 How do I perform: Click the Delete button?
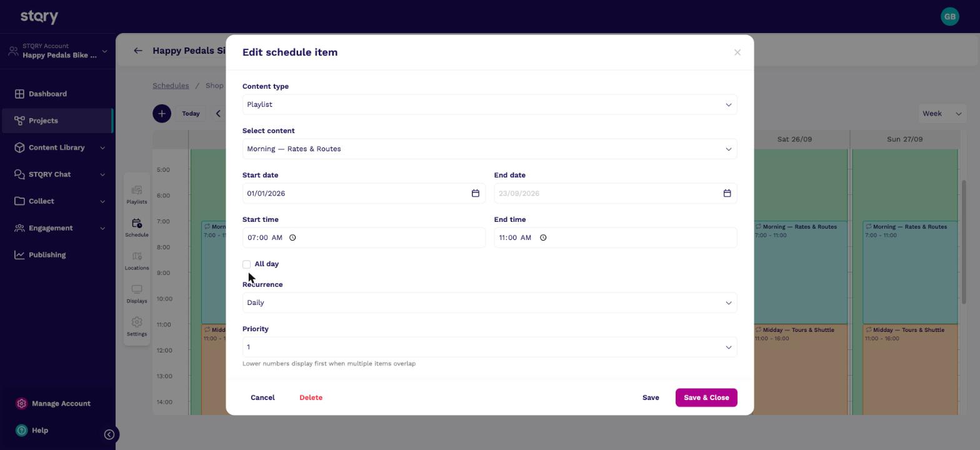(311, 398)
